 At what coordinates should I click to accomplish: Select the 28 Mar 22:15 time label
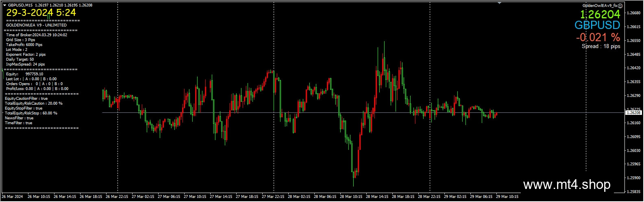(x=429, y=197)
